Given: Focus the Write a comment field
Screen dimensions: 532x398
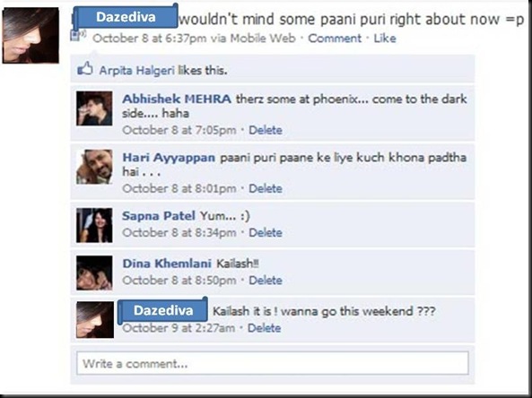Looking at the screenshot, I should coord(273,363).
